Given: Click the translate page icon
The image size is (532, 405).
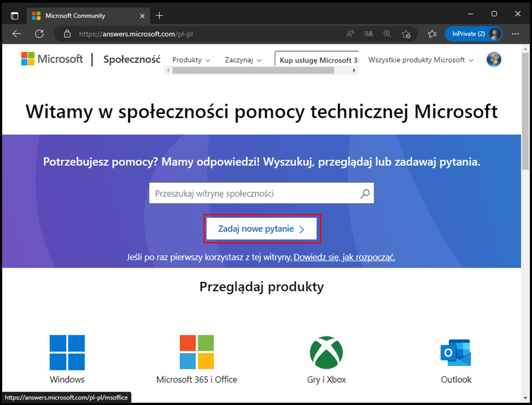Looking at the screenshot, I should [x=369, y=34].
